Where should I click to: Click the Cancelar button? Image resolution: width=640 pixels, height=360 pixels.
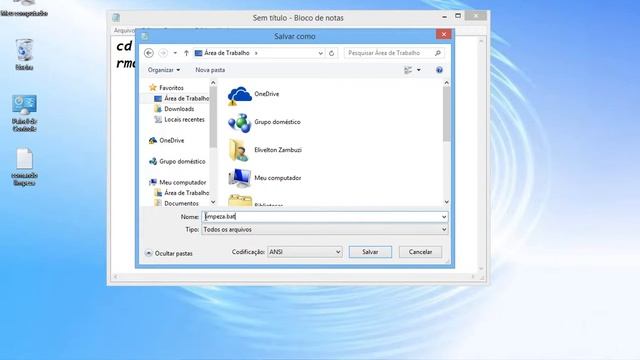click(420, 252)
